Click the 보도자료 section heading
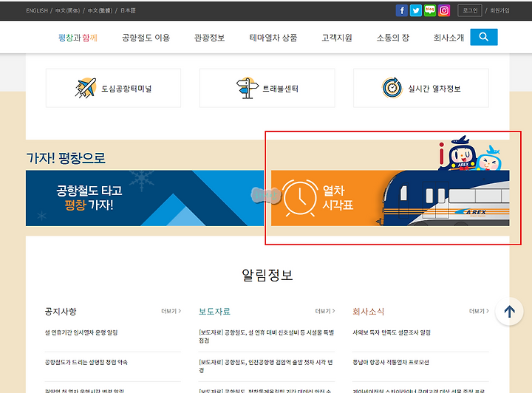 click(215, 311)
